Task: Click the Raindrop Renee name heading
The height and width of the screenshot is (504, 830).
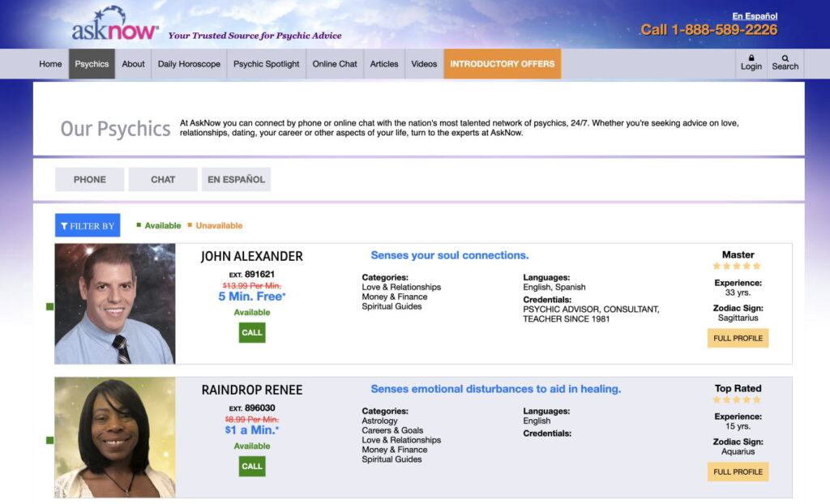Action: tap(252, 391)
